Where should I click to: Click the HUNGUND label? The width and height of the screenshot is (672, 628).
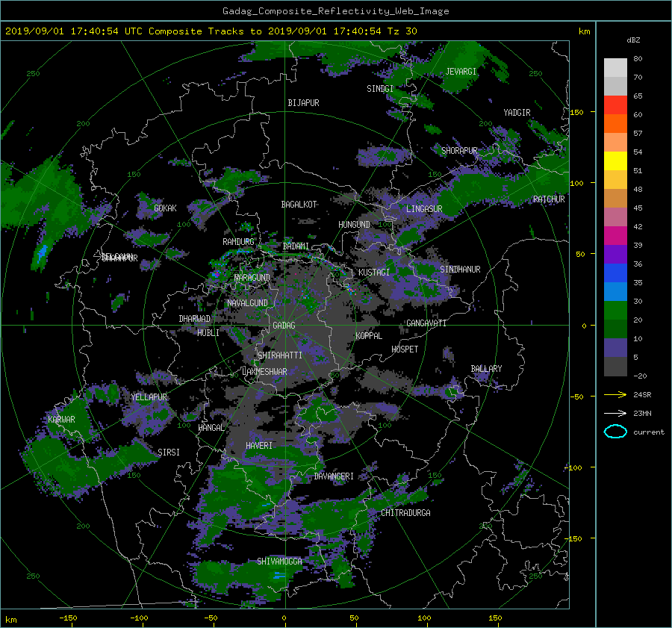pos(354,225)
